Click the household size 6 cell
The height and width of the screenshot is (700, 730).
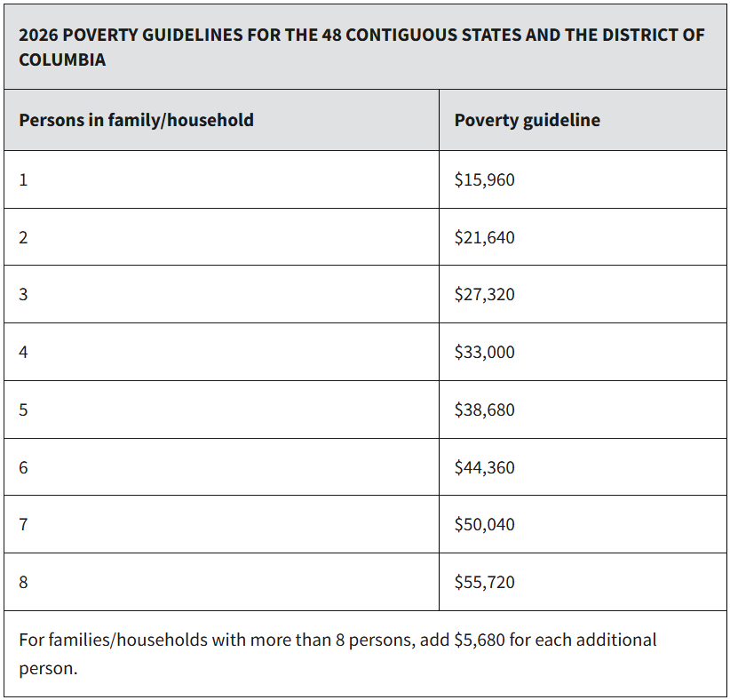(x=23, y=467)
